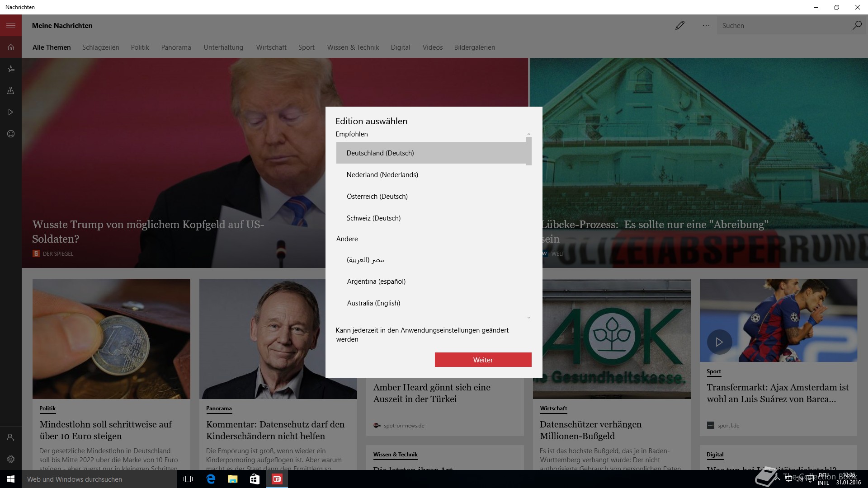The width and height of the screenshot is (868, 488).
Task: Select Schweiz (Deutsch) edition
Action: [431, 218]
